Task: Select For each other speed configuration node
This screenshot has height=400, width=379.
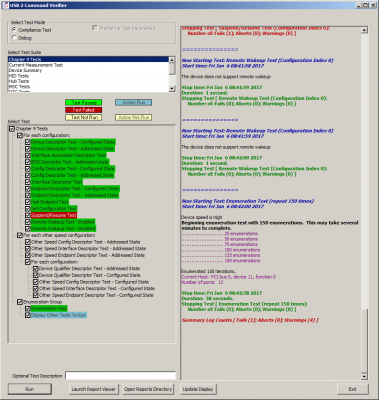Action: pyautogui.click(x=59, y=235)
